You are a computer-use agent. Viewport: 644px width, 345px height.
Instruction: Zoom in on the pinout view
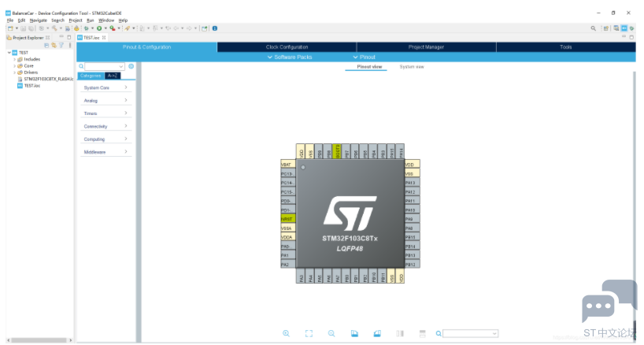[x=287, y=333]
